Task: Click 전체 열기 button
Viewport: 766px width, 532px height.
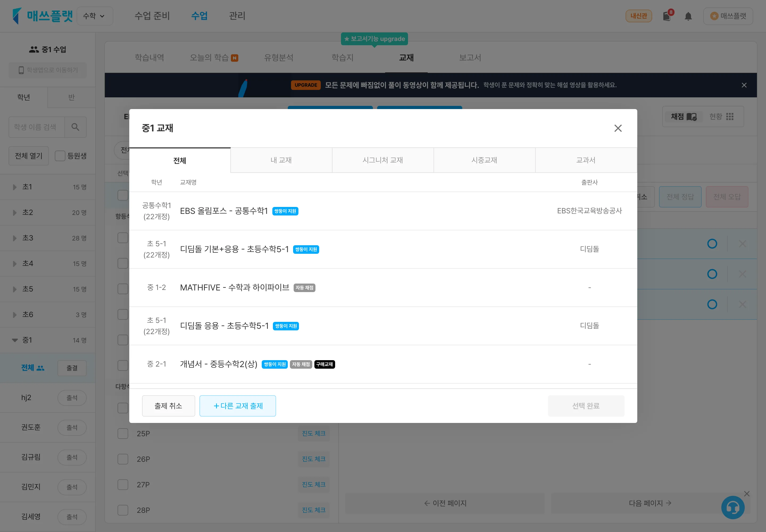Action: pos(29,156)
